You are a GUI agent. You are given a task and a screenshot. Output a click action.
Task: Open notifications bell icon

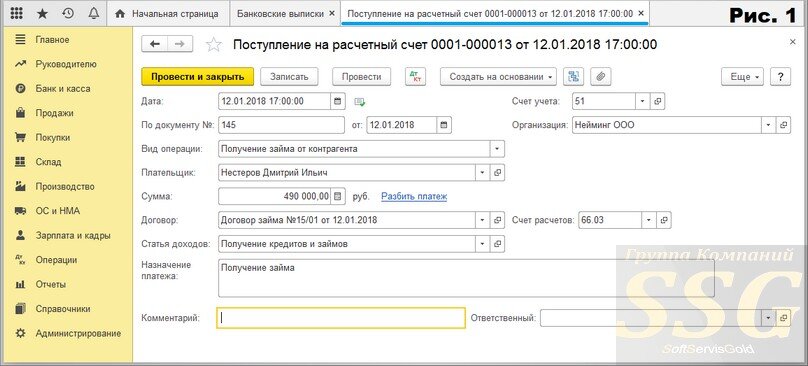(x=93, y=13)
